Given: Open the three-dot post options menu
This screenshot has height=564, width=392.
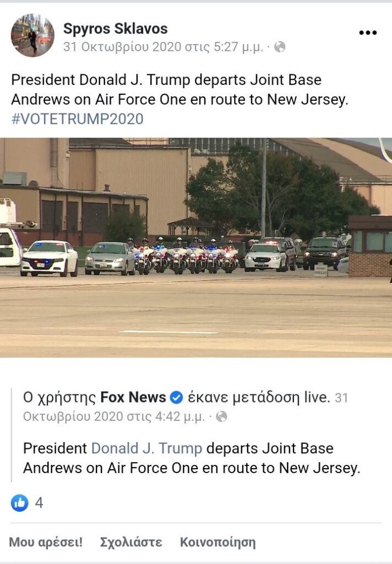Looking at the screenshot, I should (368, 32).
